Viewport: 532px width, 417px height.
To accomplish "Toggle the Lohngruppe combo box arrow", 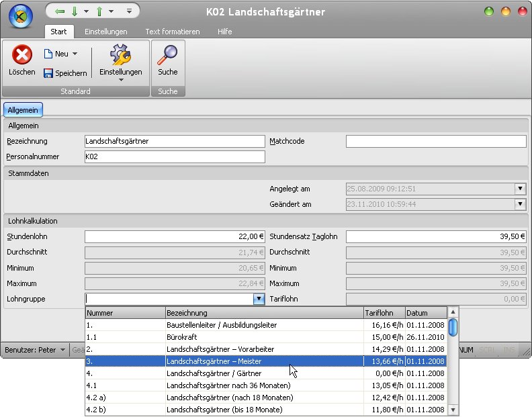I will (258, 299).
